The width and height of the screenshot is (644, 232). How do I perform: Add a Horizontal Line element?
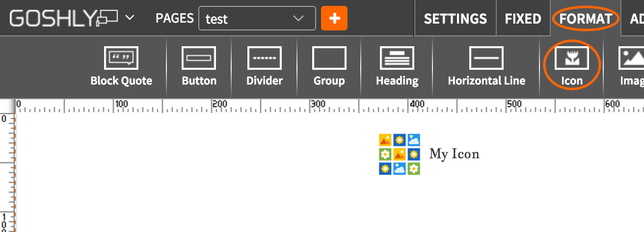pyautogui.click(x=486, y=67)
